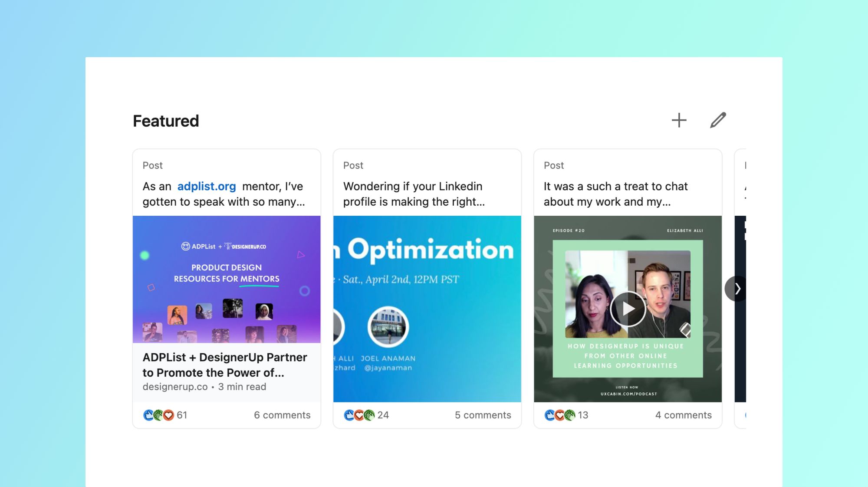Click the reaction icons beside 24
The height and width of the screenshot is (487, 868).
click(359, 415)
